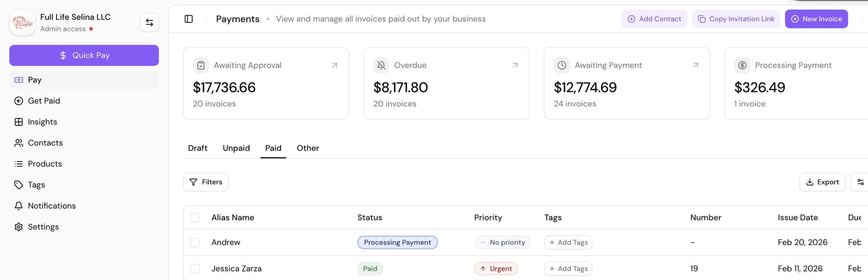Click Add Contact button
The width and height of the screenshot is (868, 280).
coord(654,19)
